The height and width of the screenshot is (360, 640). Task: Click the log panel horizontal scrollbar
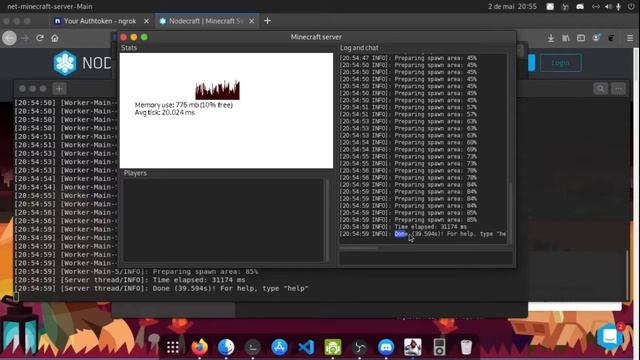coord(358,247)
